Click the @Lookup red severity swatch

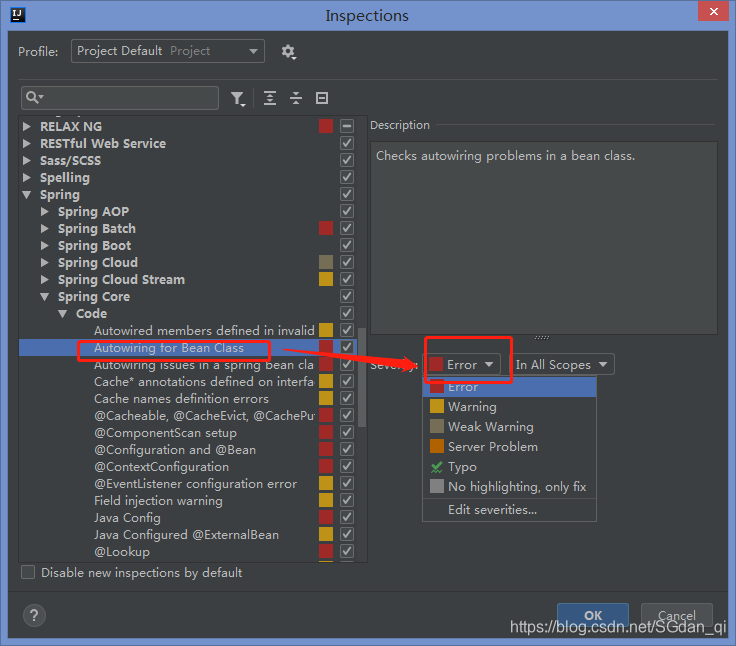pyautogui.click(x=326, y=551)
